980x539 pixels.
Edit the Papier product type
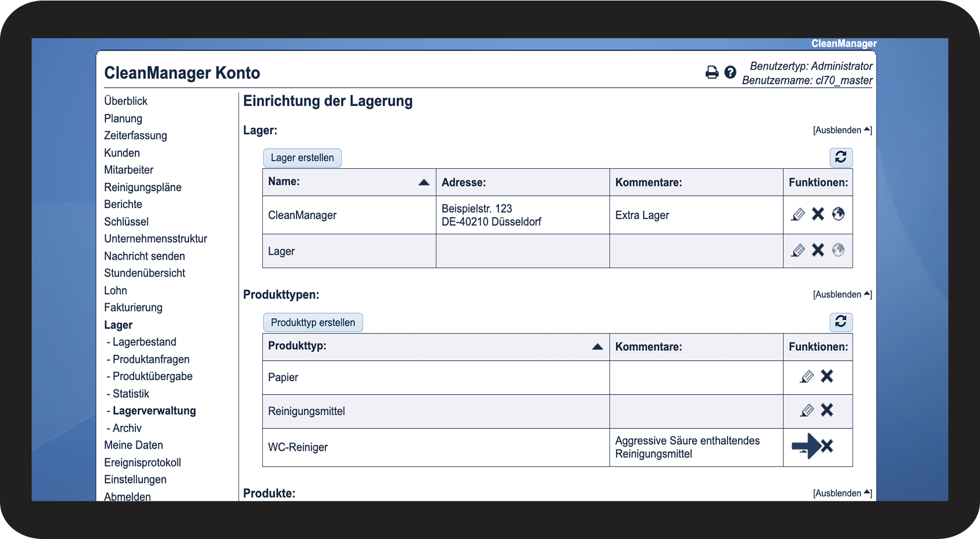(x=807, y=377)
